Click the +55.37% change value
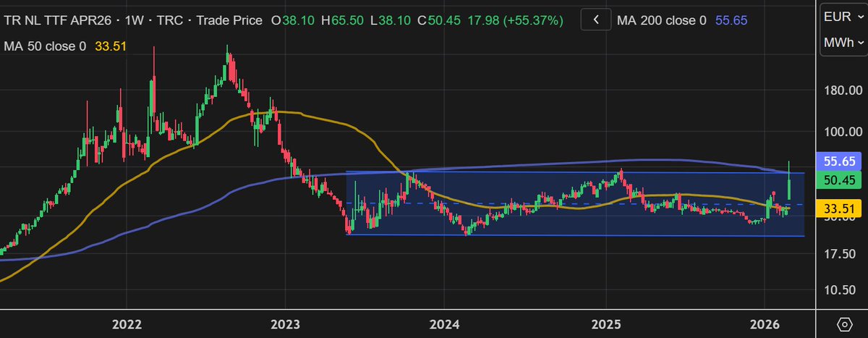The height and width of the screenshot is (338, 868). (535, 21)
